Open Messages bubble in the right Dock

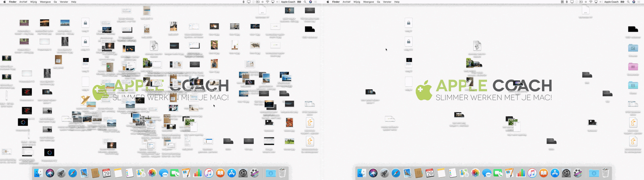click(487, 173)
